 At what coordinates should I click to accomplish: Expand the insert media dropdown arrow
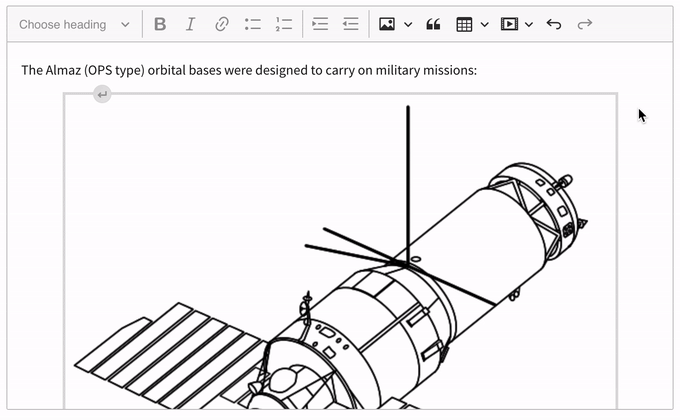(x=529, y=24)
